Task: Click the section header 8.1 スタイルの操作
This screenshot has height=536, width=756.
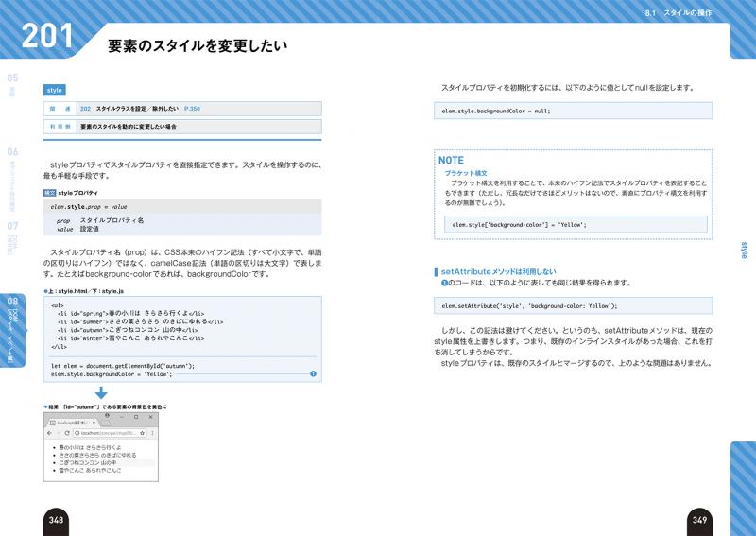Action: pyautogui.click(x=679, y=13)
